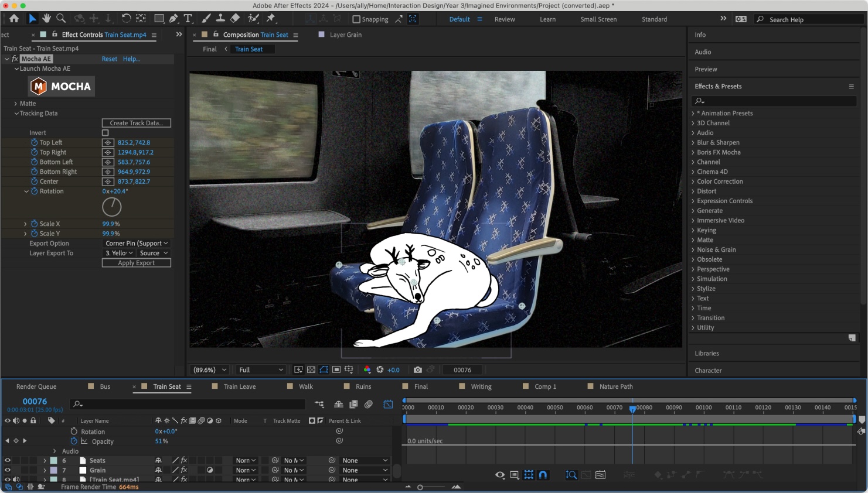Expand the Matte section in Mocha AE

coord(16,104)
